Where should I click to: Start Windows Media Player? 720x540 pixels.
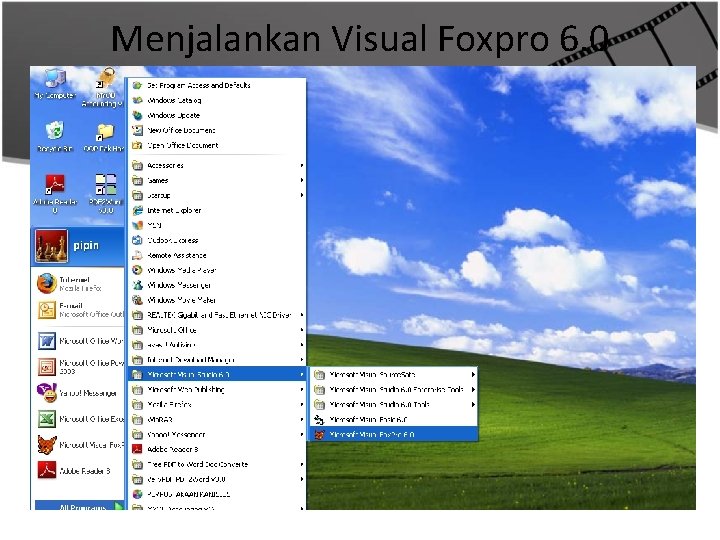coord(216,270)
